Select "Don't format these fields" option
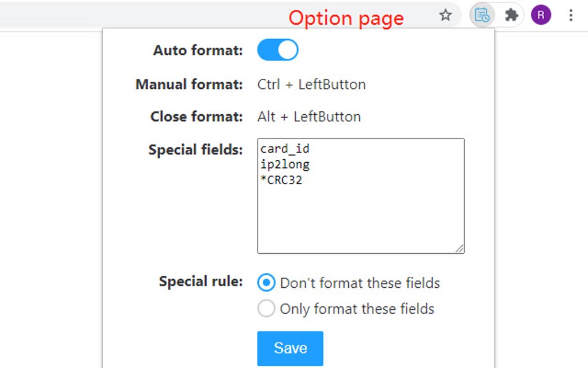 tap(266, 283)
